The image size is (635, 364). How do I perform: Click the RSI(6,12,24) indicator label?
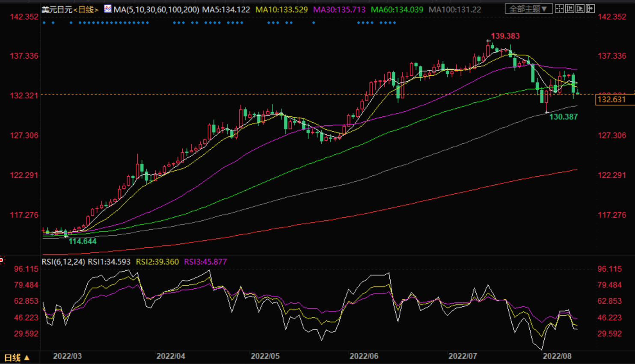[x=63, y=262]
